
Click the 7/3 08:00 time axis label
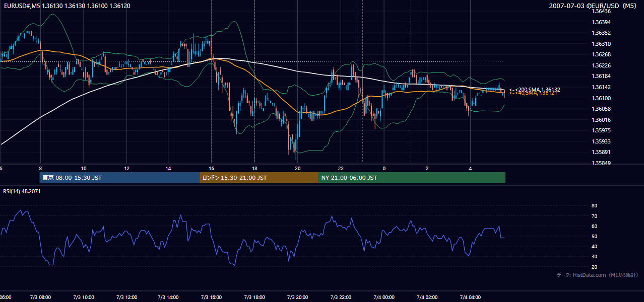pyautogui.click(x=39, y=297)
